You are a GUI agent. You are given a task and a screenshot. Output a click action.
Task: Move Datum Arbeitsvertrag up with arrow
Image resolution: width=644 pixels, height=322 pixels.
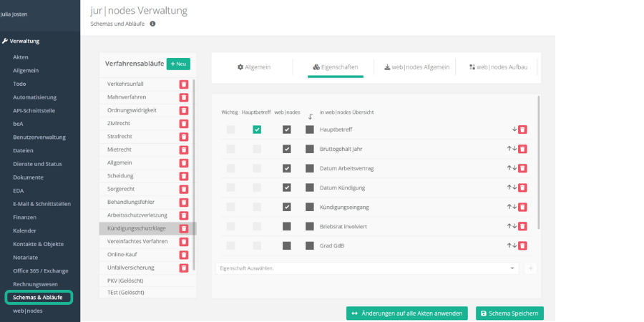(509, 168)
